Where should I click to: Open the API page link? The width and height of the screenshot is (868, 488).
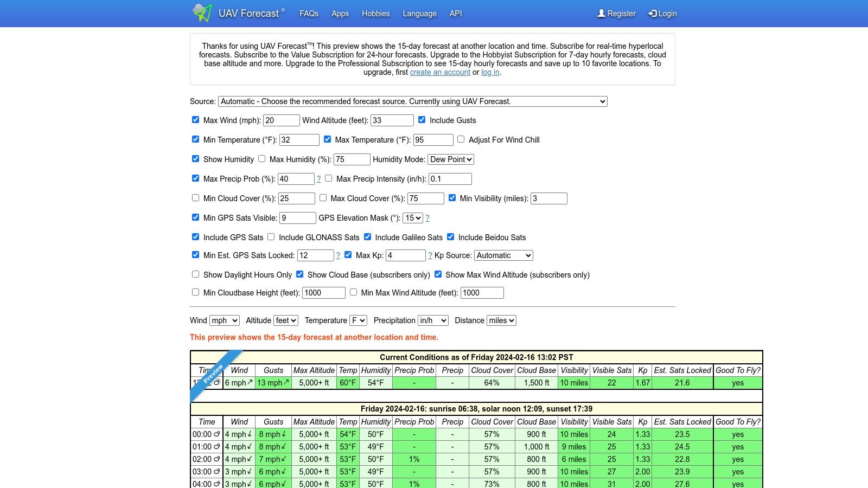click(456, 14)
